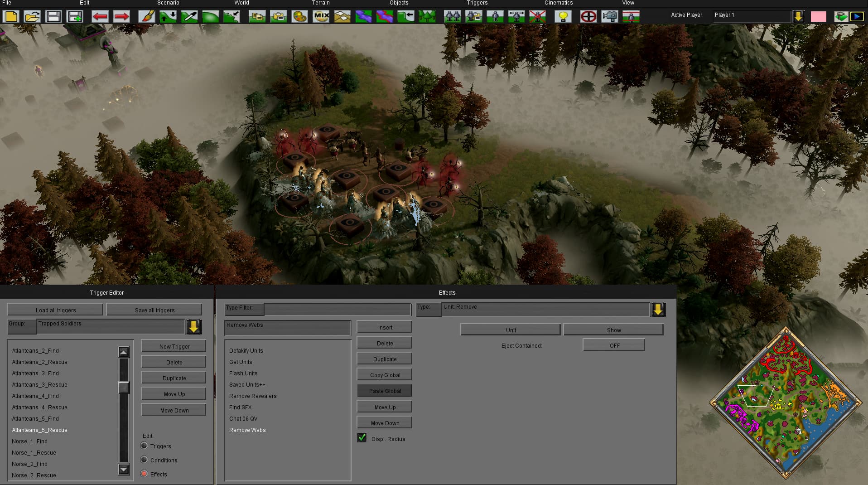Screen dimensions: 868x485
Task: Select the Conditions radio button
Action: (144, 460)
